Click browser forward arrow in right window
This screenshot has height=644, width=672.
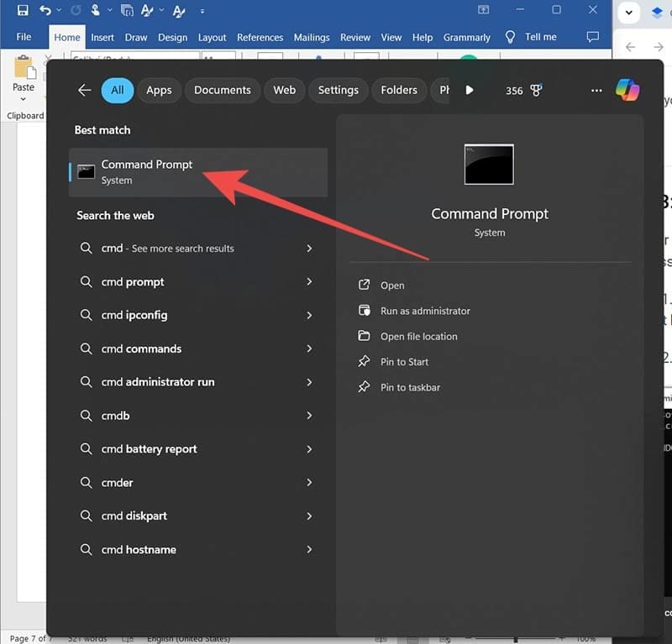pos(659,46)
